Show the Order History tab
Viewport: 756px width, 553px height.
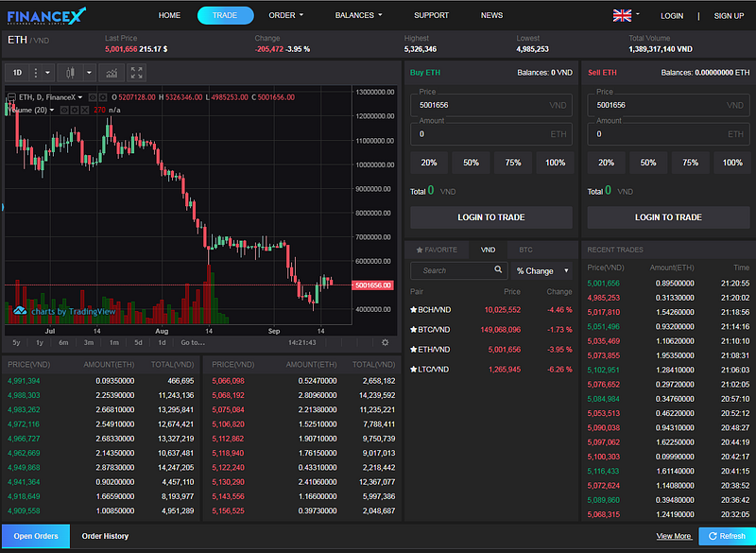[x=105, y=536]
